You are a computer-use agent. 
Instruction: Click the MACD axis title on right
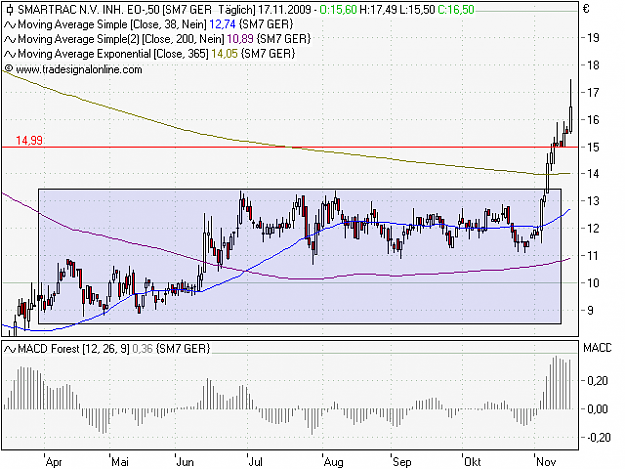pos(597,348)
